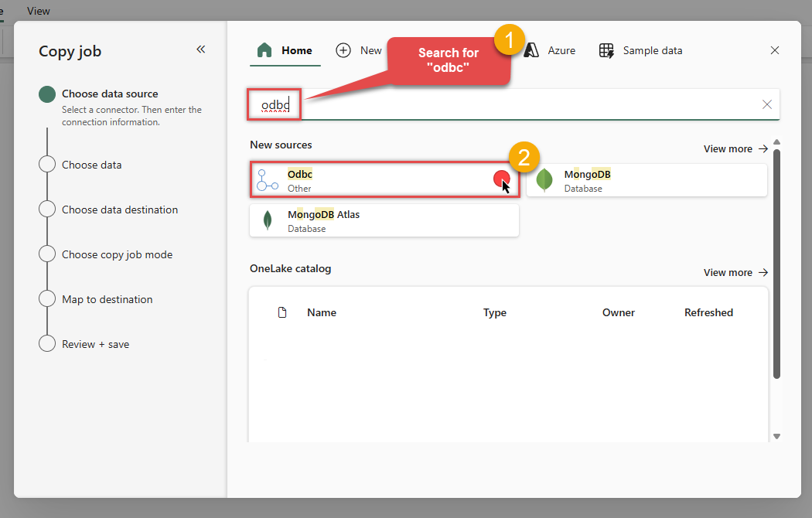Screen dimensions: 812x518
Task: Collapse the Copy job panel
Action: pyautogui.click(x=200, y=49)
